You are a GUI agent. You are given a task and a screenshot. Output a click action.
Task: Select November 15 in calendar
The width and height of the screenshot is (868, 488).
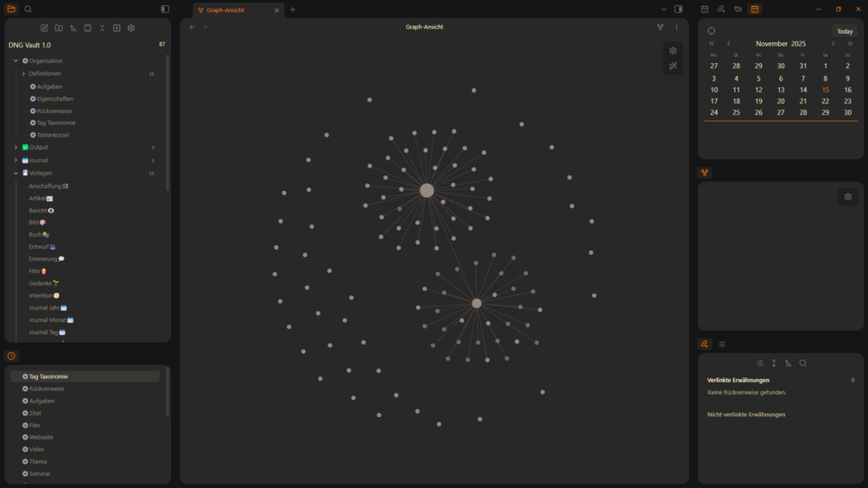[826, 90]
